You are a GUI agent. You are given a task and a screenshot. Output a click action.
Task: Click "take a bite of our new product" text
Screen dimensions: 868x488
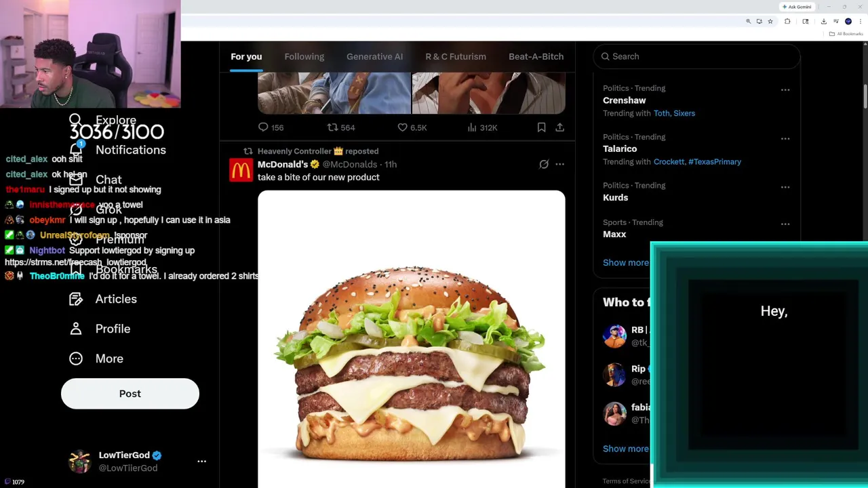tap(319, 177)
